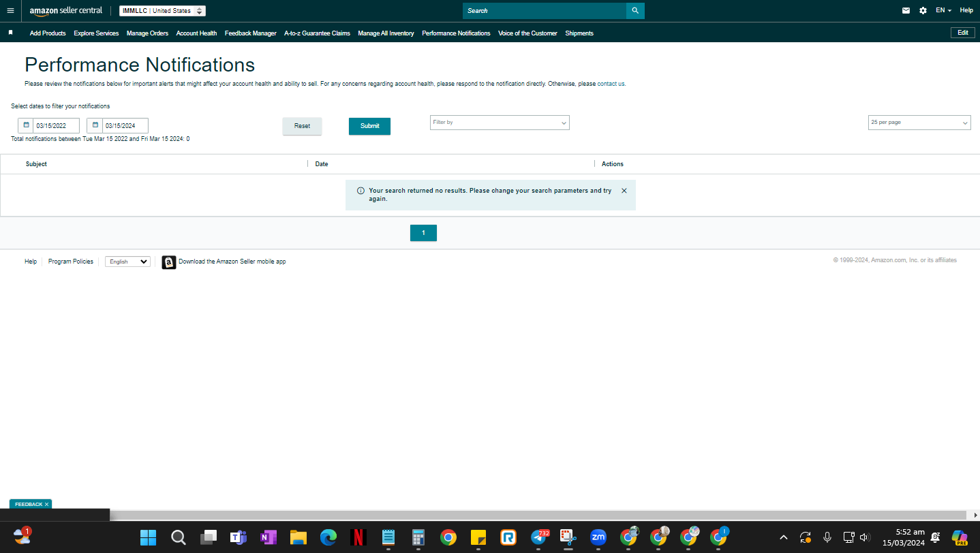Focus the Search input field
The image size is (980, 553).
click(x=545, y=11)
